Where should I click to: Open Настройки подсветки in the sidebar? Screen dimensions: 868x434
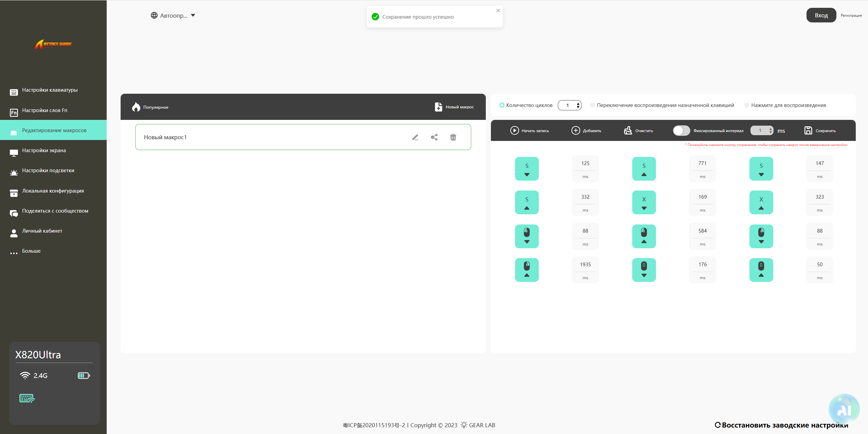[48, 170]
